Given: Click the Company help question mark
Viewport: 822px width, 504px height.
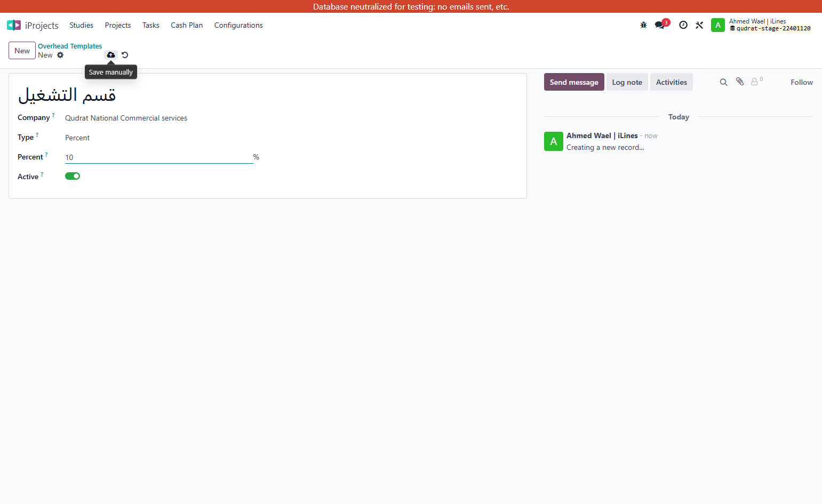Looking at the screenshot, I should point(53,115).
